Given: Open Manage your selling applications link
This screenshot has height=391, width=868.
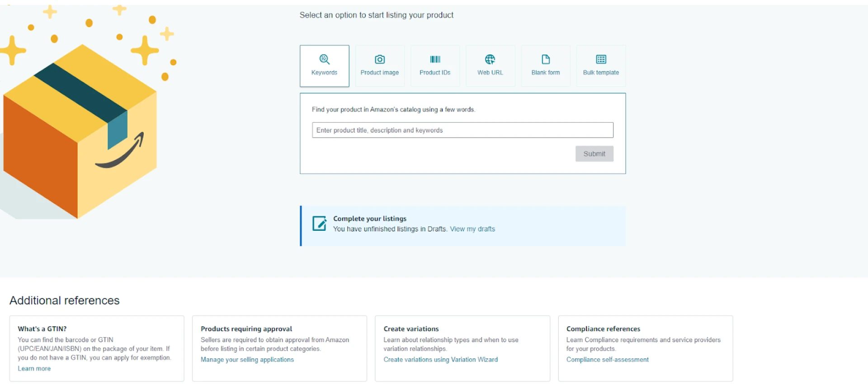Looking at the screenshot, I should click(247, 359).
